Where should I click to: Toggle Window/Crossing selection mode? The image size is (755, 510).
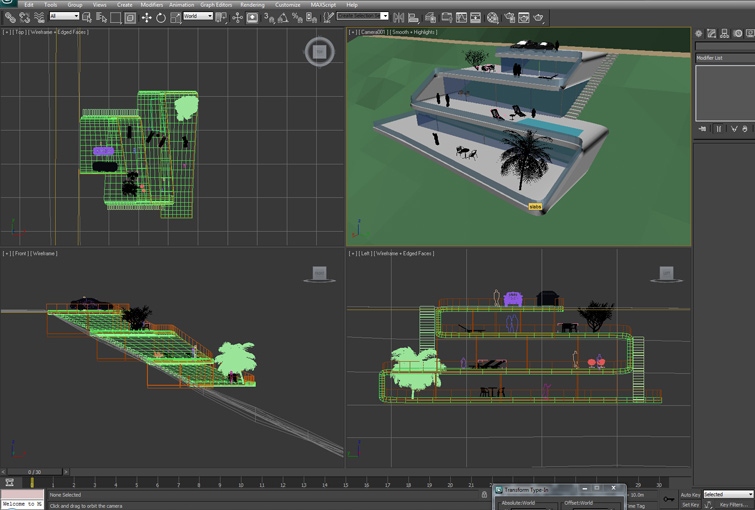130,17
